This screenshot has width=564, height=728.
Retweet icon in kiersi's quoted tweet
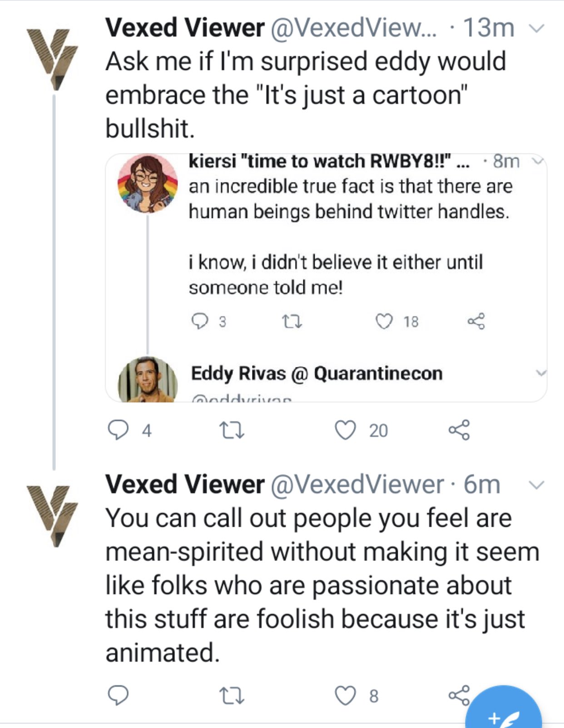point(292,322)
